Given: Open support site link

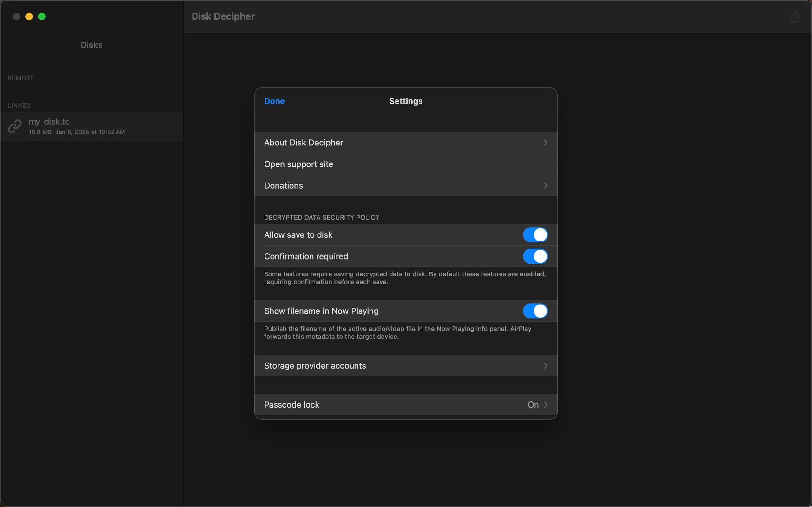Looking at the screenshot, I should coord(298,164).
